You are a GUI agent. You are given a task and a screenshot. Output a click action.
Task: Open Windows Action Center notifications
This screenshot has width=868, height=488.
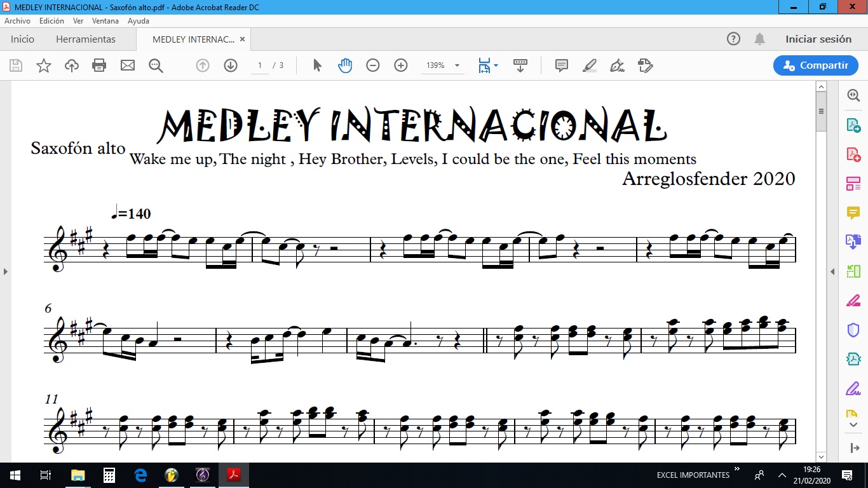(x=846, y=475)
